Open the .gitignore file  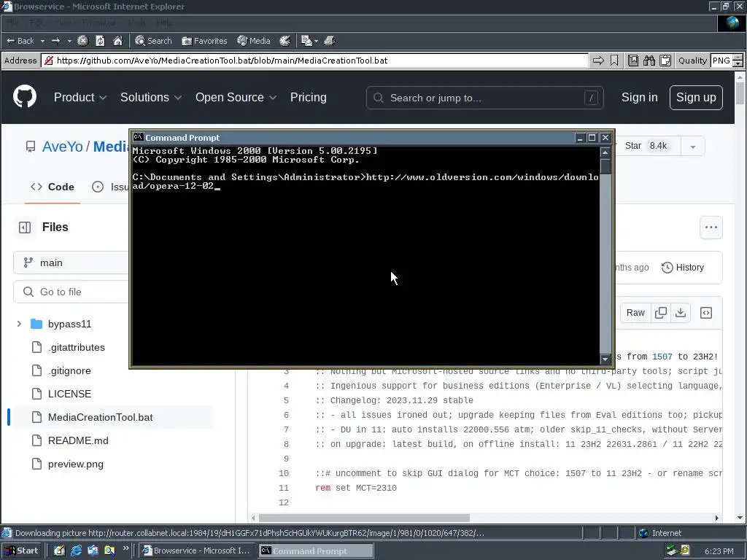click(69, 370)
